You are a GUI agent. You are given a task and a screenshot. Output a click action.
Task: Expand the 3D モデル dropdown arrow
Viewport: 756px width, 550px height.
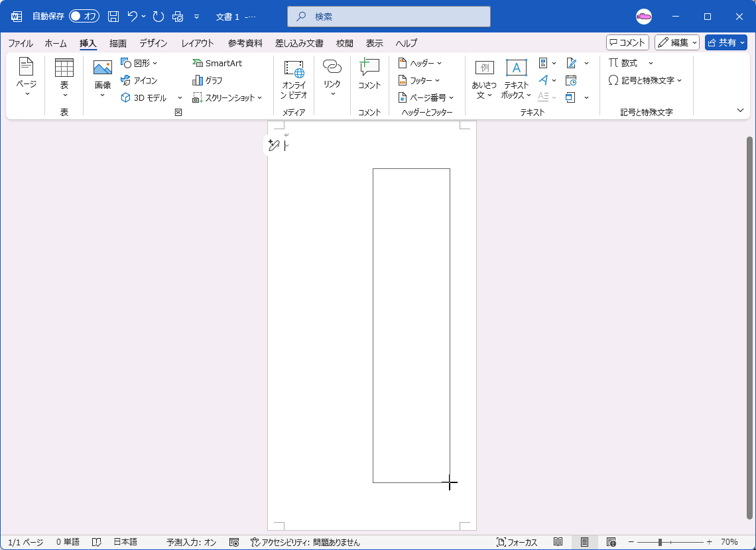tap(180, 98)
